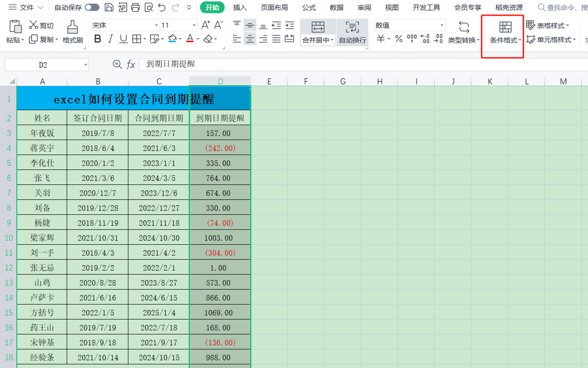Screen dimensions: 588x368
Task: Toggle vertical middle alignment
Action: point(250,25)
